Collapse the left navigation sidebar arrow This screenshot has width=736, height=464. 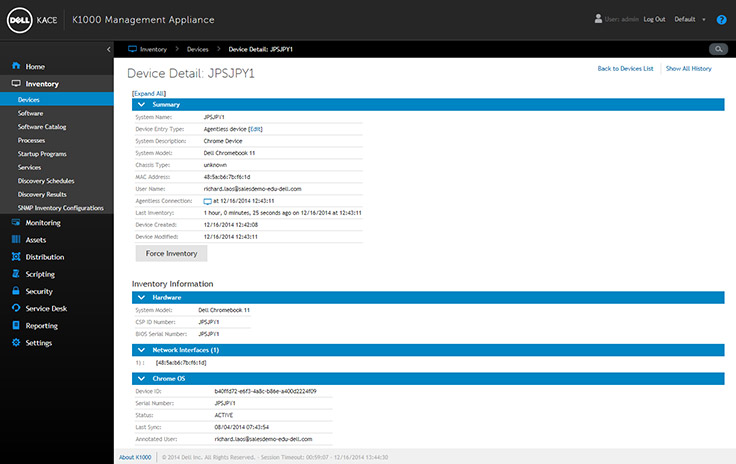pos(108,49)
